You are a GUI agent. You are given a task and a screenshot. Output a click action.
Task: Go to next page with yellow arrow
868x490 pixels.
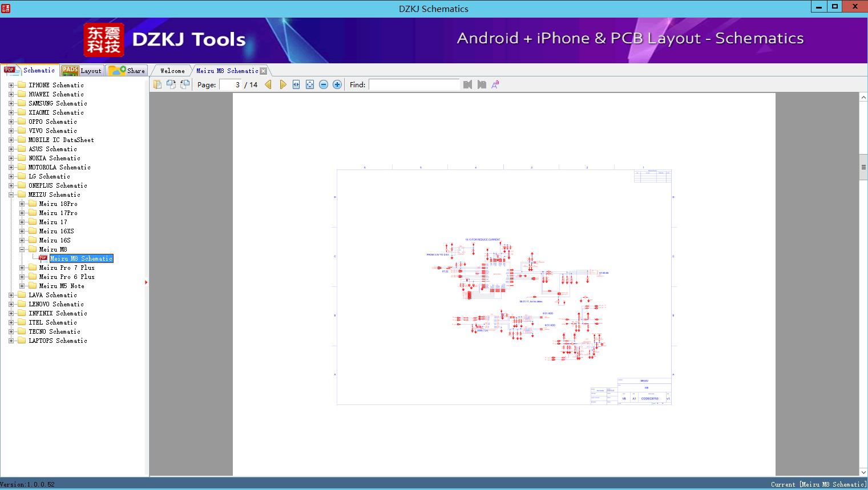point(283,84)
